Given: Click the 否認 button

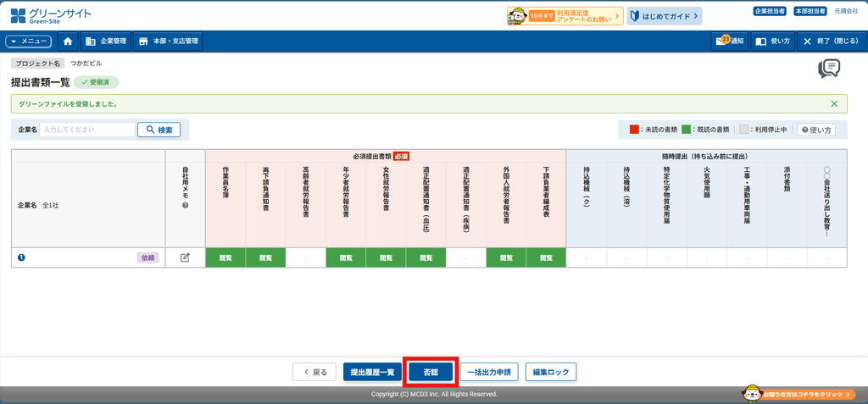Looking at the screenshot, I should (431, 372).
